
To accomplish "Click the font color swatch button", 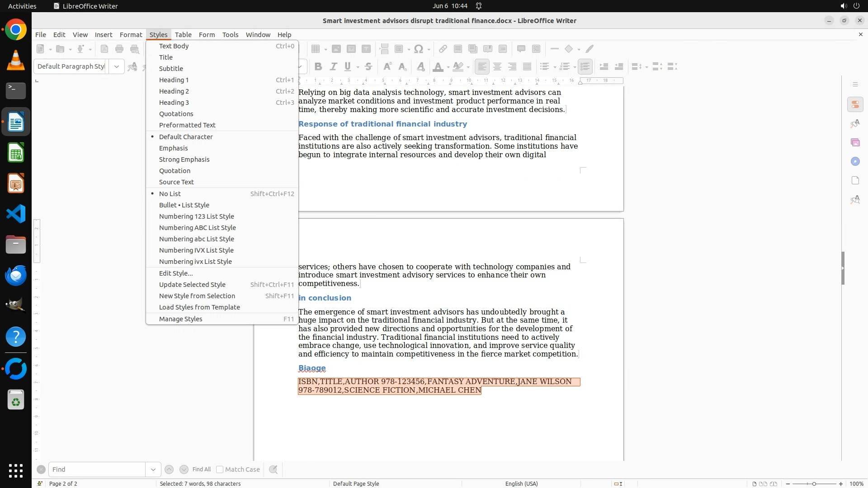I will point(438,67).
